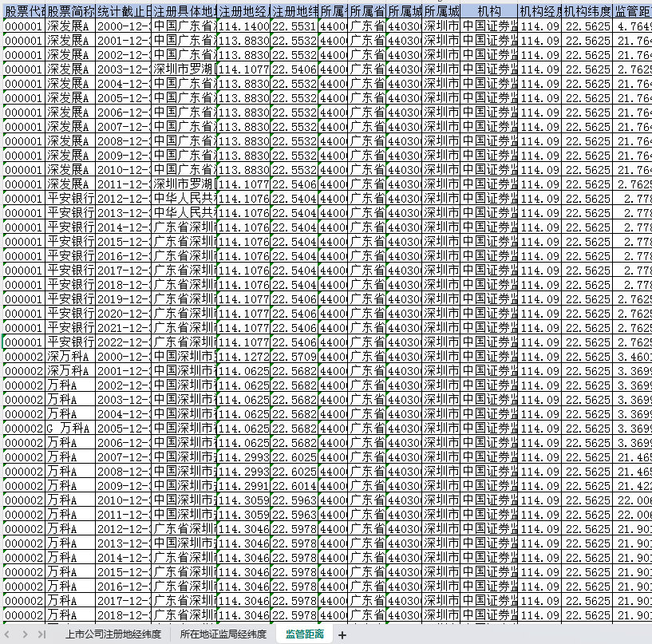Open the 所在地证监局经纬度 sheet tab
Screen dimensions: 652x644
[223, 634]
